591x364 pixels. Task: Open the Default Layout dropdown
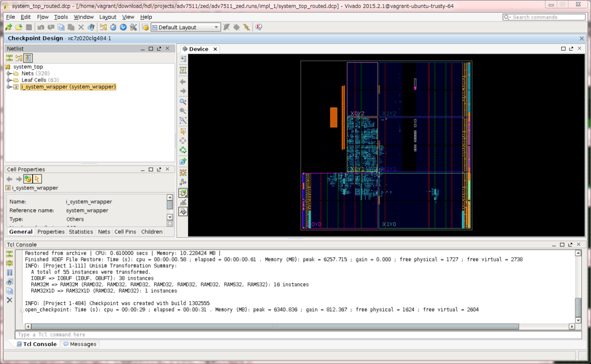(185, 27)
